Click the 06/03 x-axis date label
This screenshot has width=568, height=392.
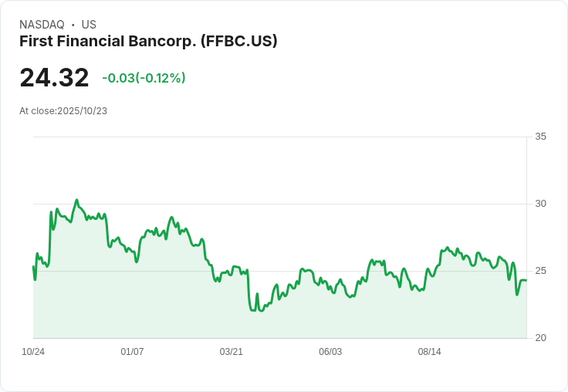(x=330, y=352)
